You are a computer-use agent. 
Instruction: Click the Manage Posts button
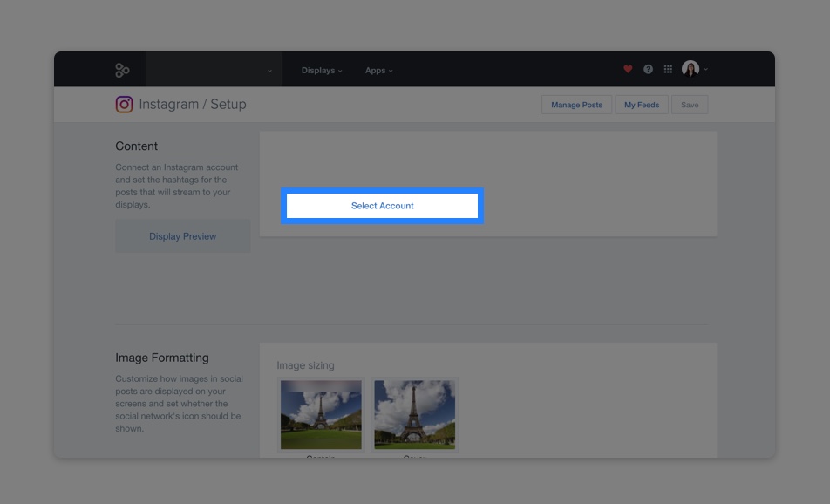576,105
